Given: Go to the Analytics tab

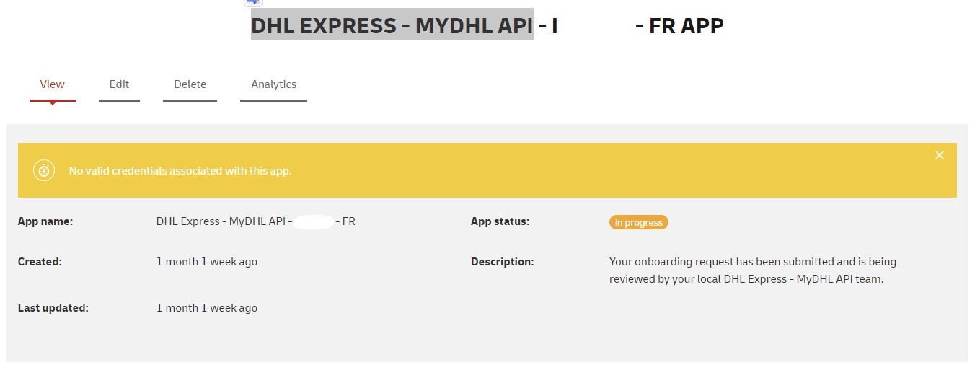Looking at the screenshot, I should click(x=273, y=84).
